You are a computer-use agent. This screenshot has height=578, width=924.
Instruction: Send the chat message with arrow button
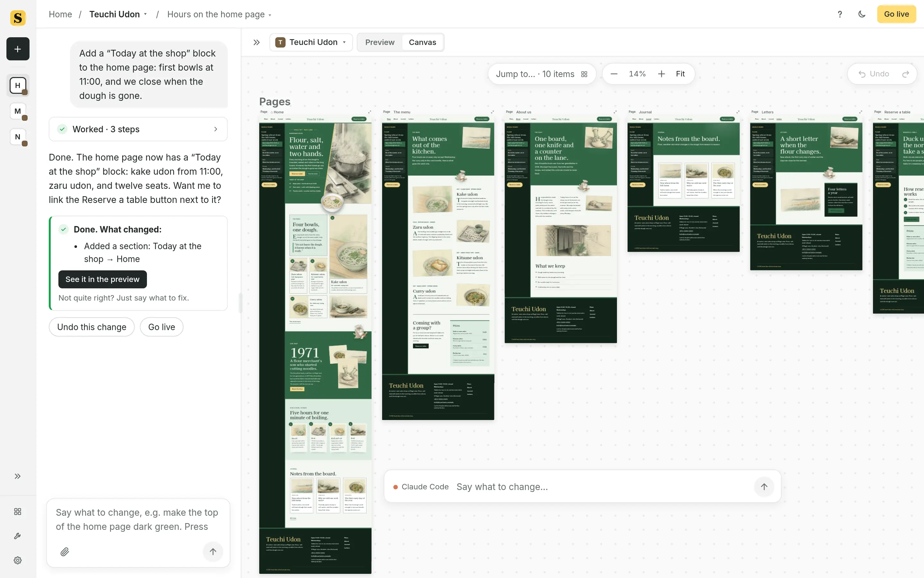[x=213, y=551]
